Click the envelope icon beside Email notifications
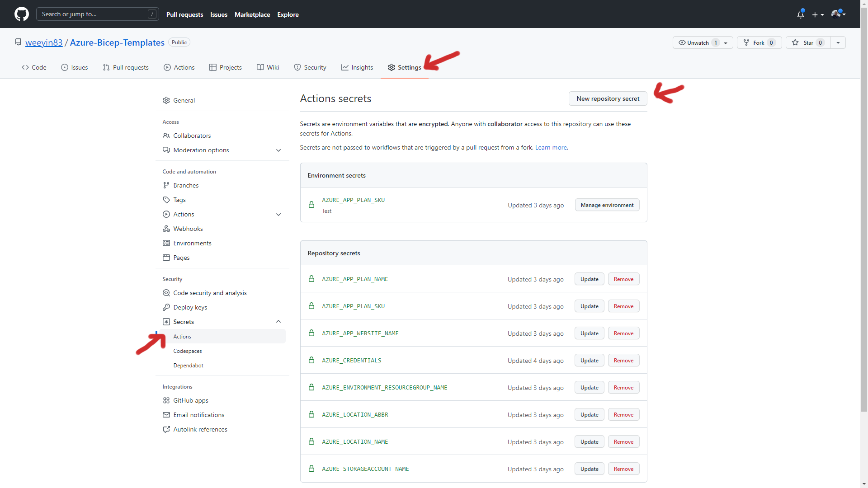 [x=166, y=415]
